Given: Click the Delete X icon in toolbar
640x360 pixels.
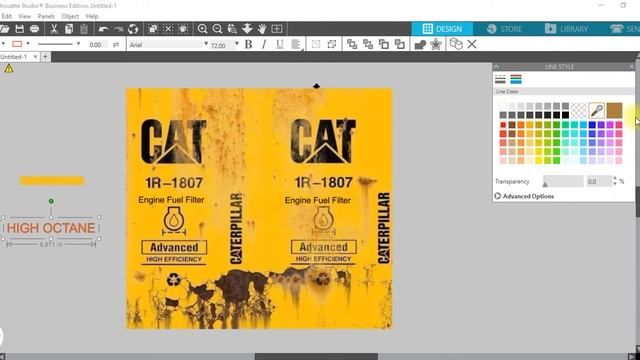Looking at the screenshot, I should 472,44.
